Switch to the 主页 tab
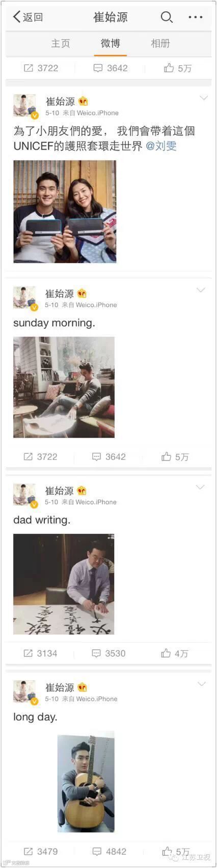Image resolution: width=217 pixels, height=868 pixels. pos(60,44)
